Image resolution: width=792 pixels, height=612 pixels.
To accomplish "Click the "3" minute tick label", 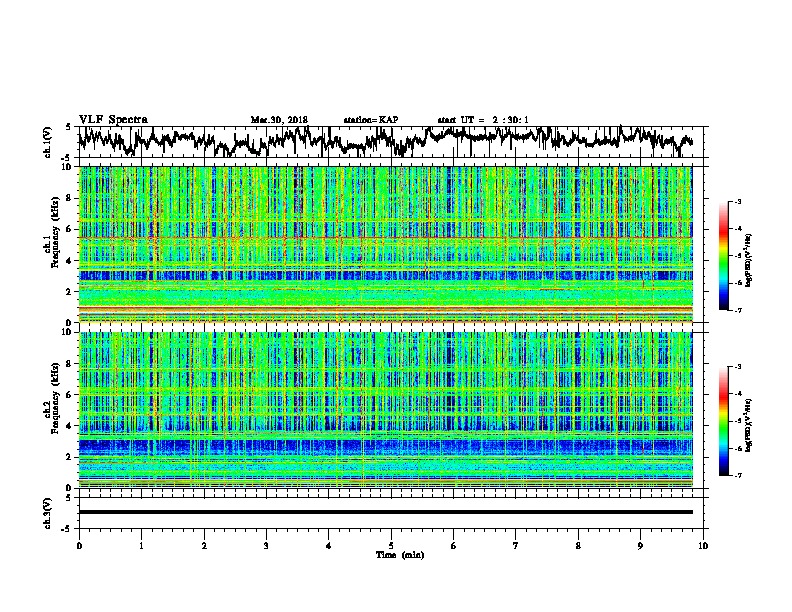I will 266,546.
